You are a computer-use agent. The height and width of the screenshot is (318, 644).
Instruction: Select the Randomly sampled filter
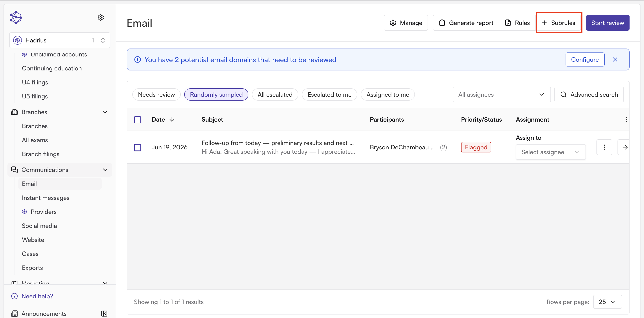point(216,95)
